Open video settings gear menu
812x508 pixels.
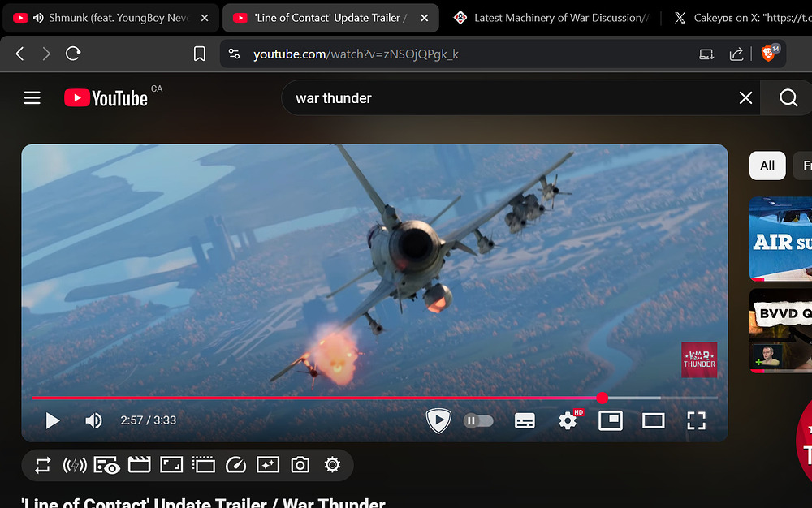568,420
